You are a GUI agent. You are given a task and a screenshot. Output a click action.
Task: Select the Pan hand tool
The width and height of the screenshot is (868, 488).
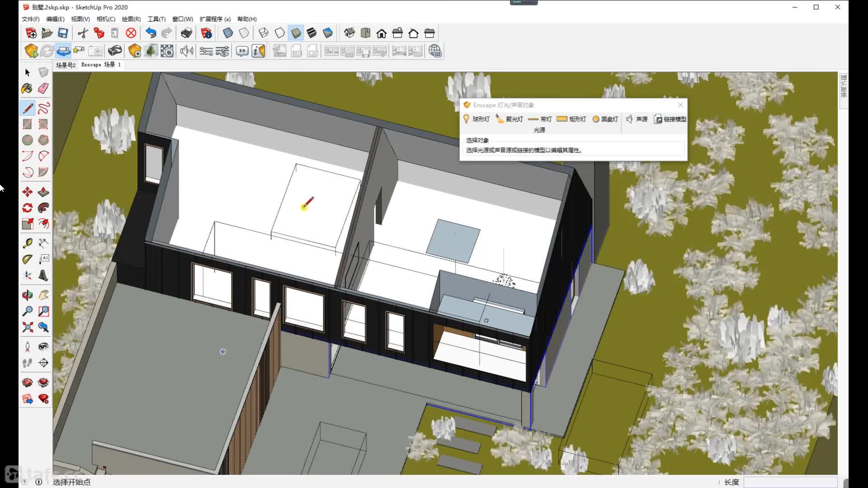point(43,295)
